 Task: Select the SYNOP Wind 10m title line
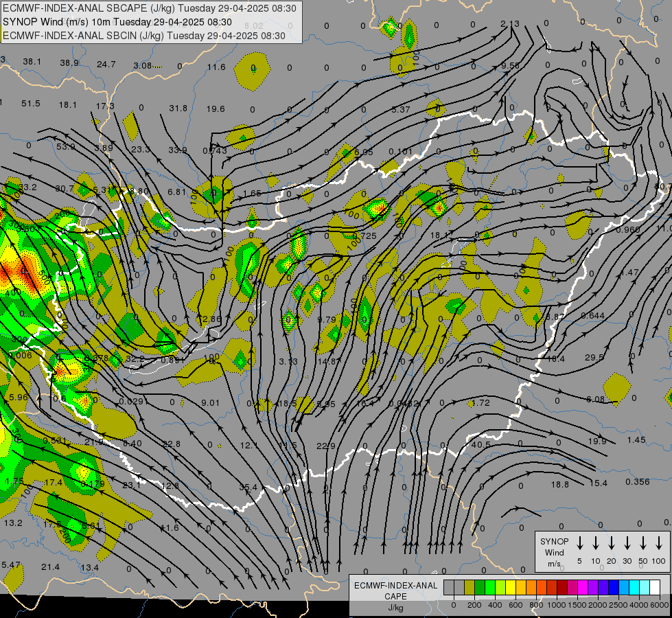117,22
